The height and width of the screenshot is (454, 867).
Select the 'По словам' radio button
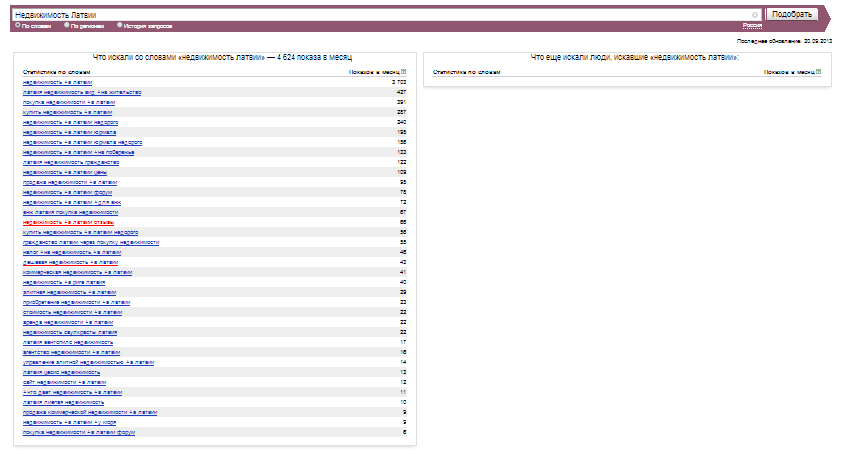(x=18, y=25)
